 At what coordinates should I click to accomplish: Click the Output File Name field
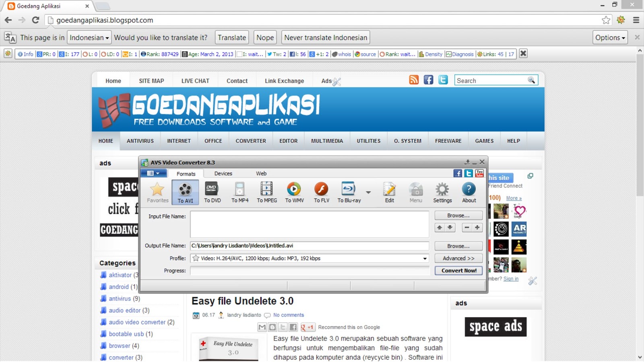click(310, 246)
